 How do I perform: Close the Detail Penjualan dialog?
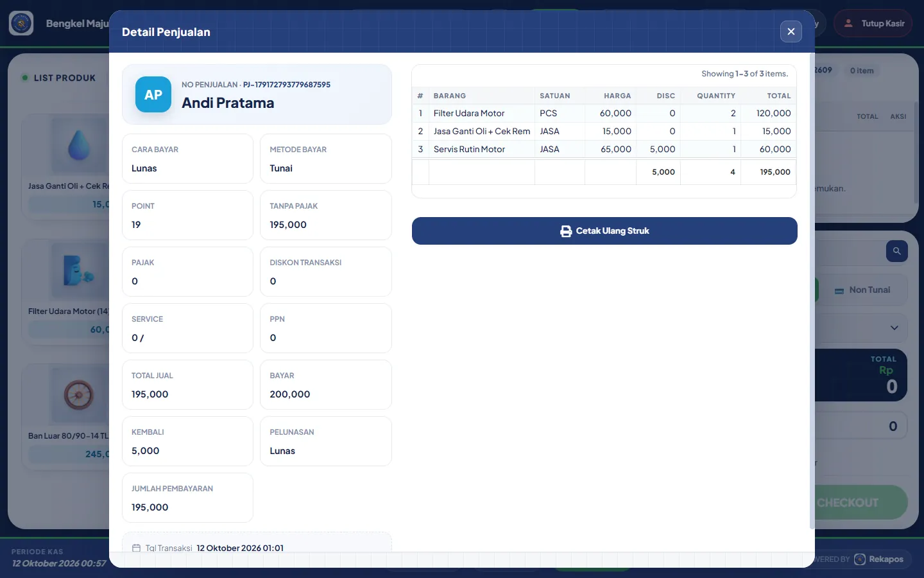coord(791,31)
